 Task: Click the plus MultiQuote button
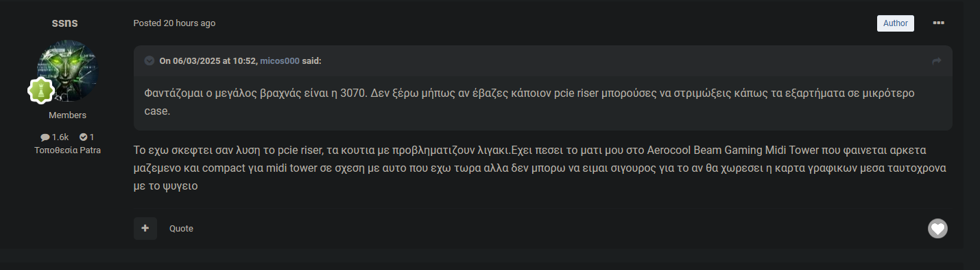click(145, 228)
